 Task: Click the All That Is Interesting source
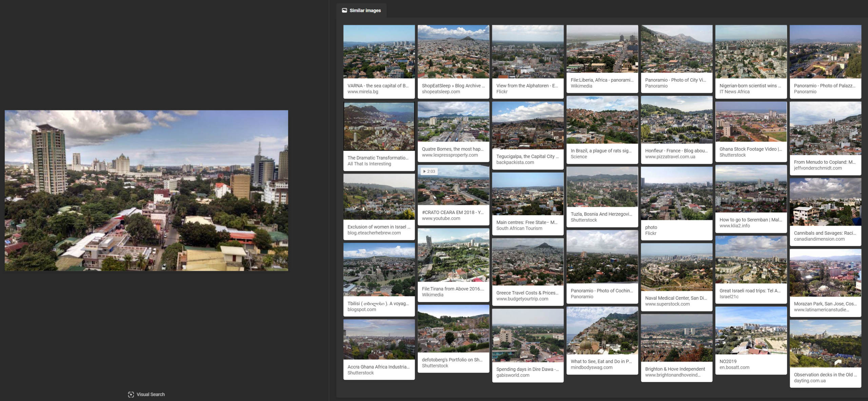(x=369, y=164)
